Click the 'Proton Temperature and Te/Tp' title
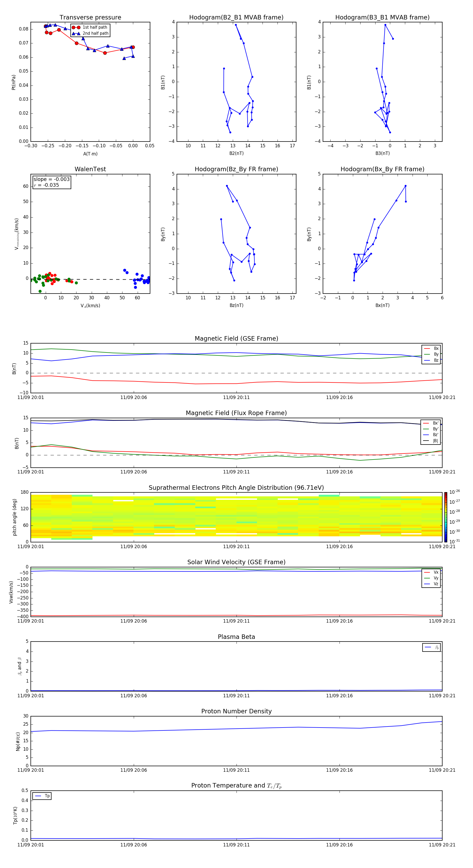 [x=236, y=785]
